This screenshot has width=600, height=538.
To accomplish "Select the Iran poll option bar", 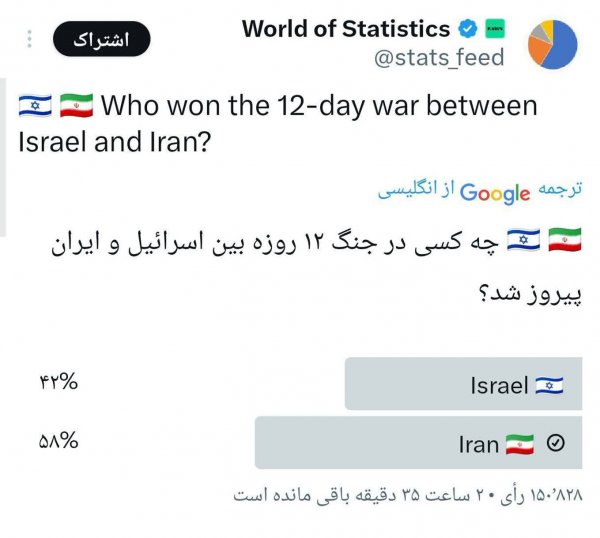I will point(419,443).
